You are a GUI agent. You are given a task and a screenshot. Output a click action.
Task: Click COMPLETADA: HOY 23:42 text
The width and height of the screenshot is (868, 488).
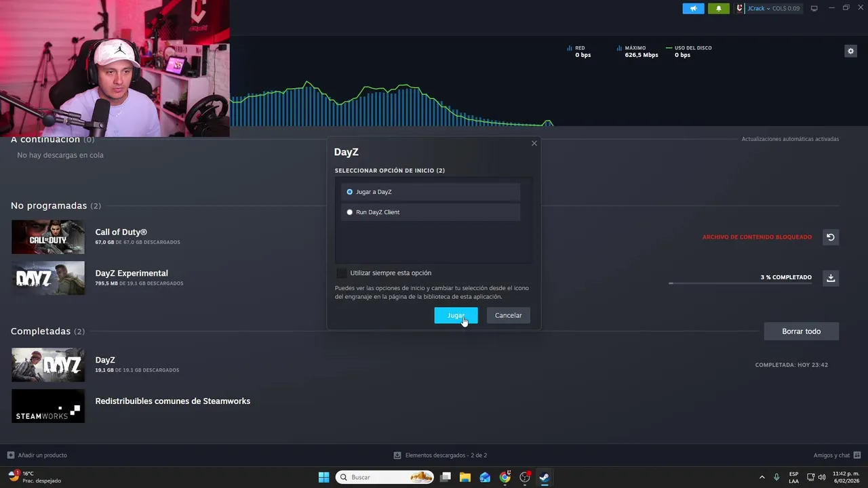click(791, 365)
